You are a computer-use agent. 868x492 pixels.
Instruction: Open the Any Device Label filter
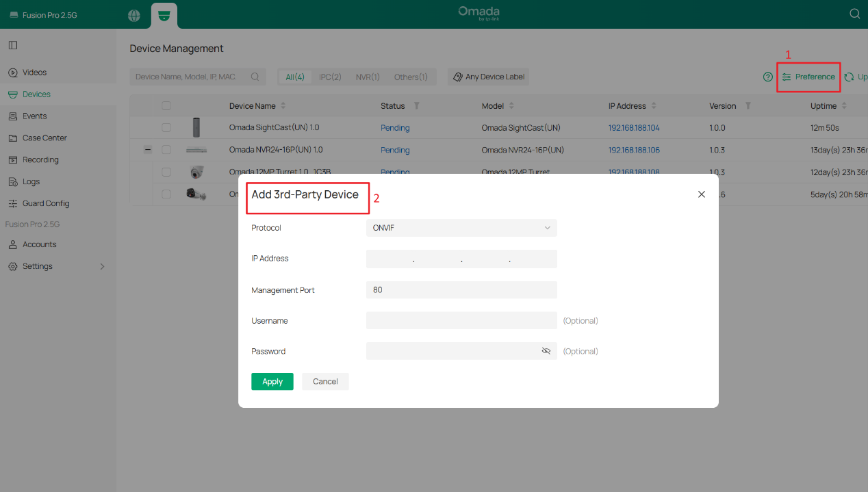click(489, 77)
